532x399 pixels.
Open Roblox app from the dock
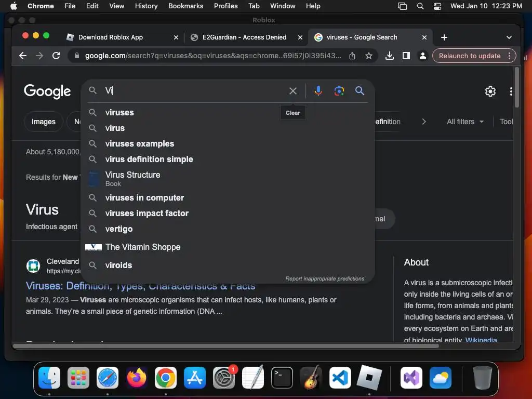tap(369, 377)
